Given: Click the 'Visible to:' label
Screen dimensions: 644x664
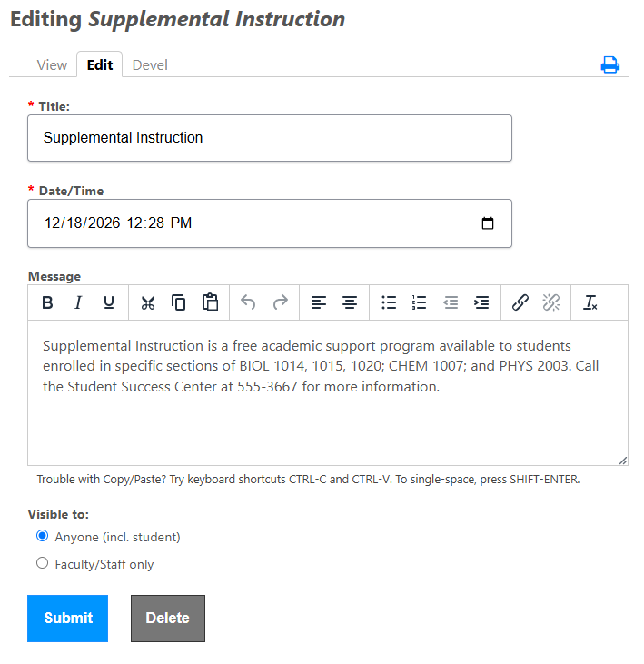Looking at the screenshot, I should [58, 514].
